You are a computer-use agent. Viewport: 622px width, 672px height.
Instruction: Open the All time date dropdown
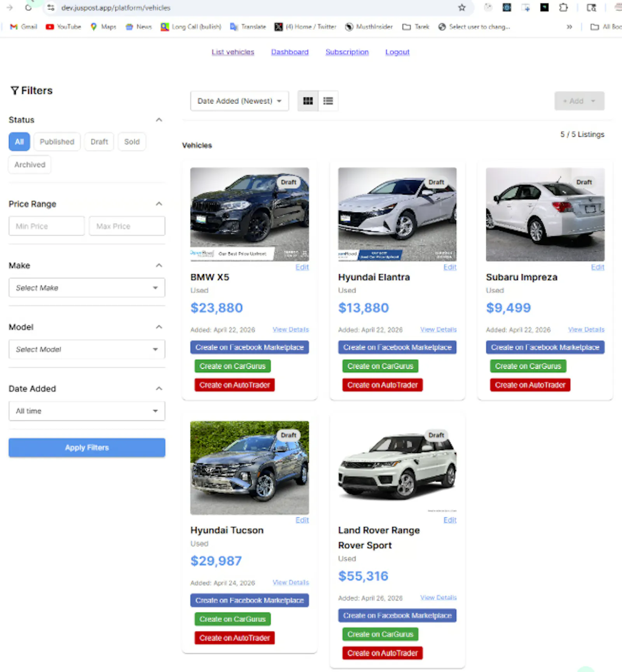tap(87, 411)
